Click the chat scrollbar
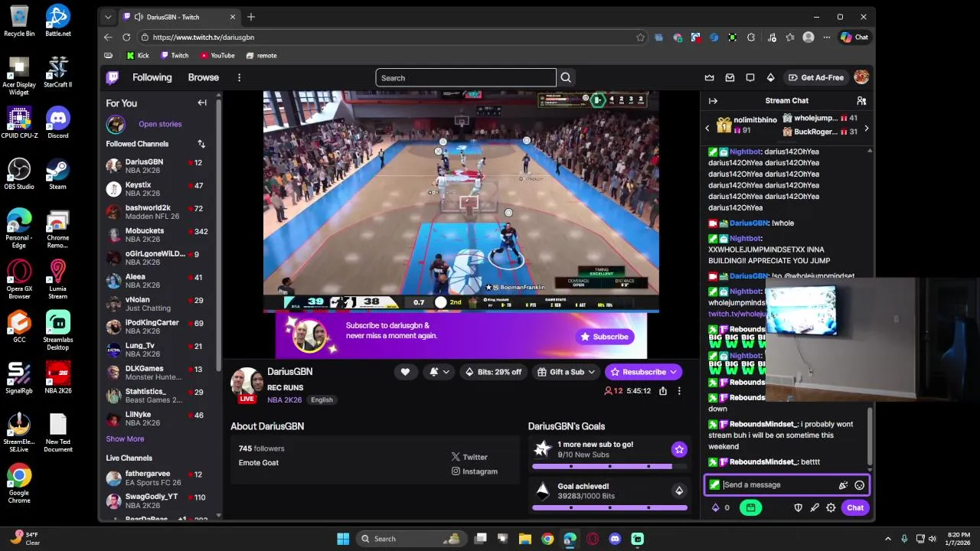The image size is (980, 551). point(871,438)
